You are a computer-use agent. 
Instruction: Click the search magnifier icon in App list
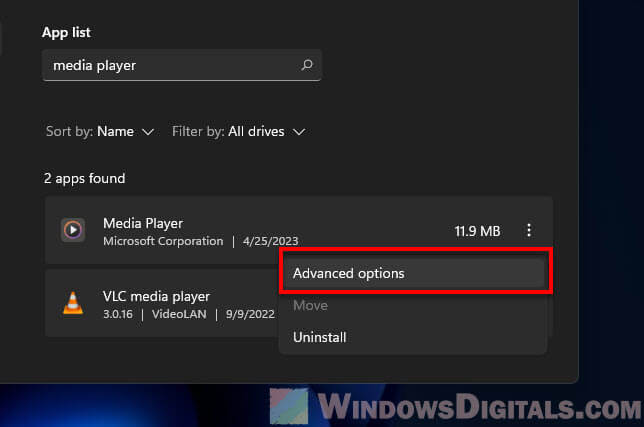pyautogui.click(x=307, y=65)
